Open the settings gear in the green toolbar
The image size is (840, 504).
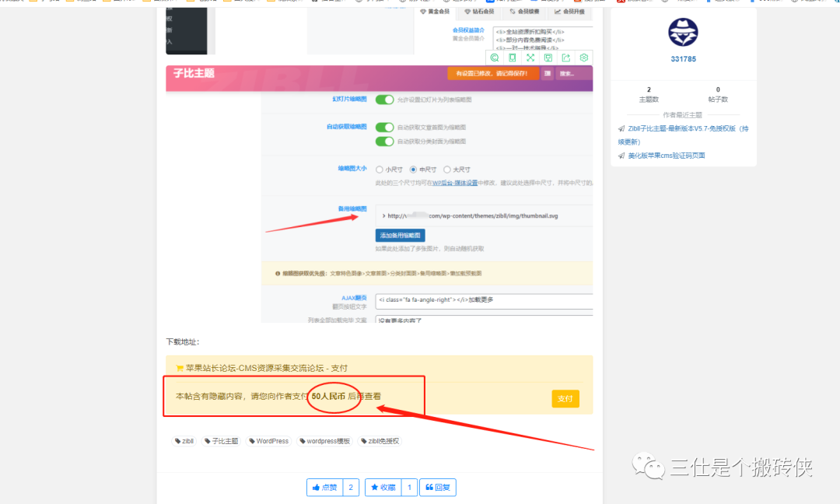583,58
